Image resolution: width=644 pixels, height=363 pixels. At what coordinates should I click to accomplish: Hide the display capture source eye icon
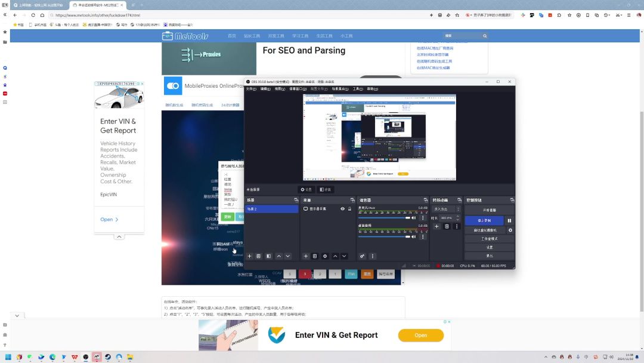coord(342,209)
